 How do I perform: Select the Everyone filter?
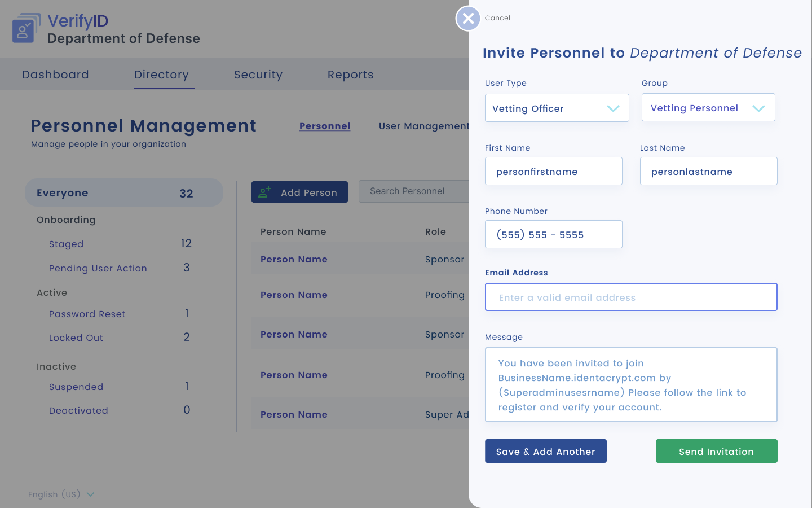coord(124,193)
